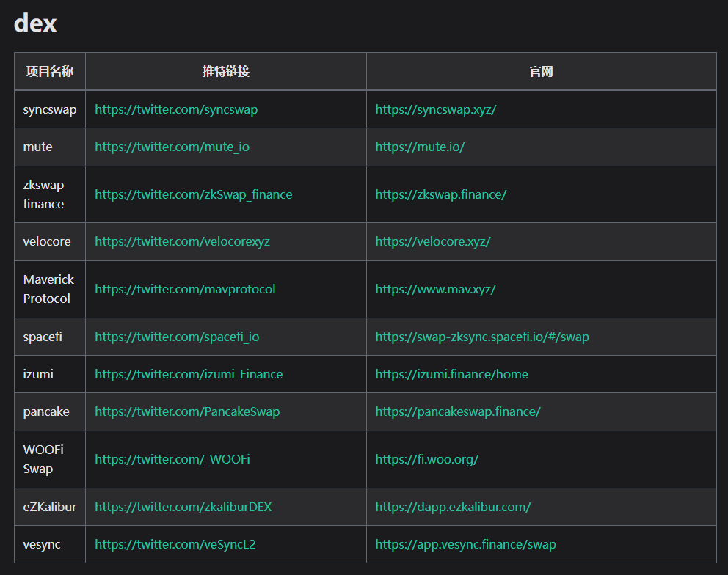Open the app.vesync.finance/swap link

[465, 545]
